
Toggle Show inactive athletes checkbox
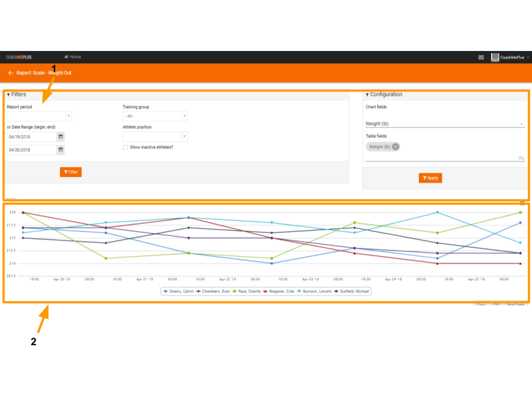coord(126,147)
